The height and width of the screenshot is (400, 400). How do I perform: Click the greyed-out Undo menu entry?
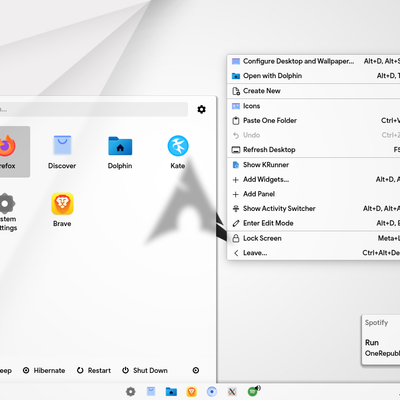click(313, 135)
